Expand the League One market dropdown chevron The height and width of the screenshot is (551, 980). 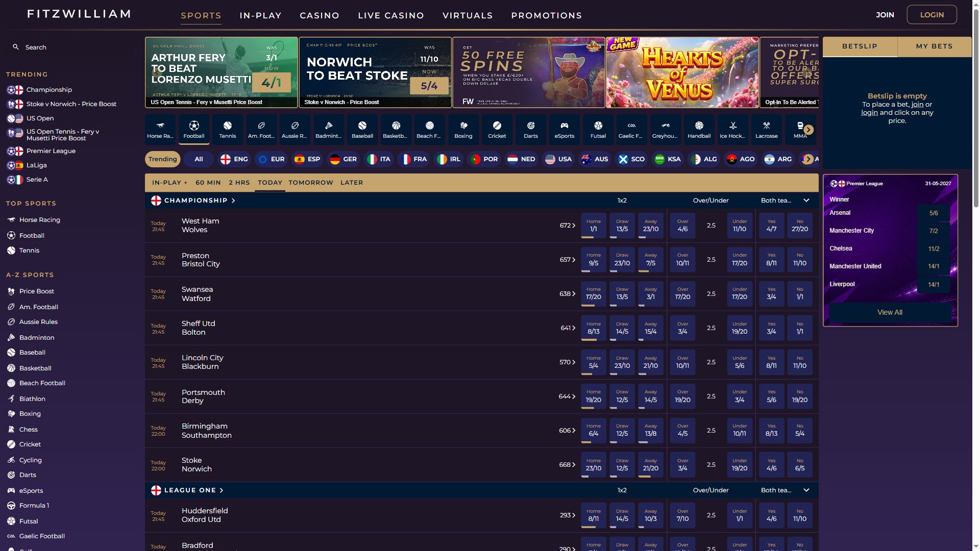(x=806, y=490)
